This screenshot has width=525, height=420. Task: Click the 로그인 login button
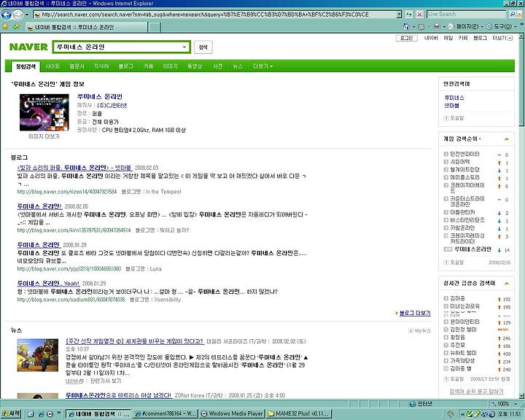[406, 38]
